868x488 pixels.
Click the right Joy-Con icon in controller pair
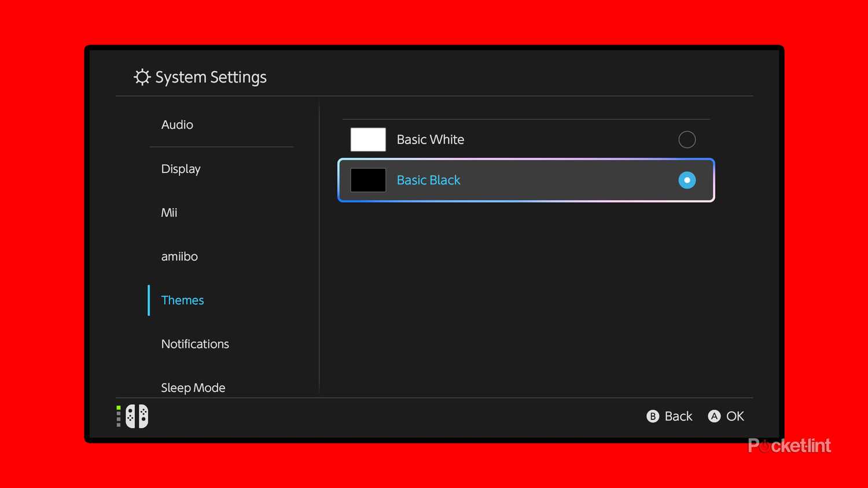143,416
